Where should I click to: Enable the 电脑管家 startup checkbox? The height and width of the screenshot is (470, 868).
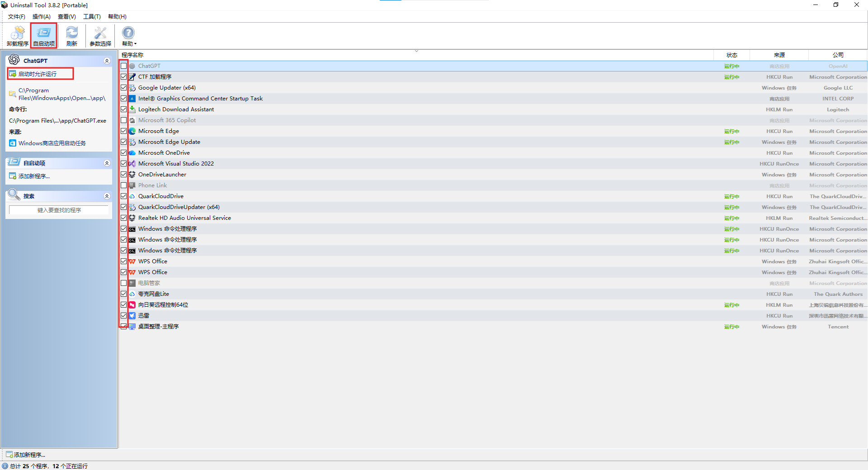point(123,283)
